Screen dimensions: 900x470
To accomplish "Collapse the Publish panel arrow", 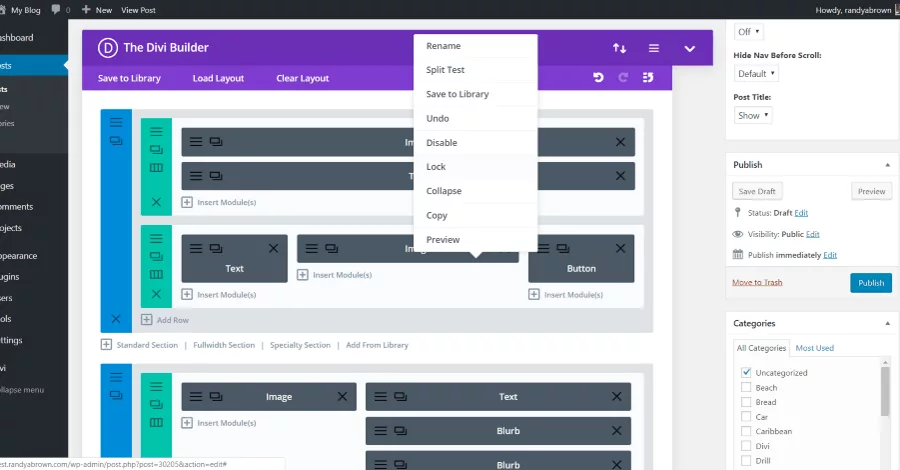I will (887, 165).
